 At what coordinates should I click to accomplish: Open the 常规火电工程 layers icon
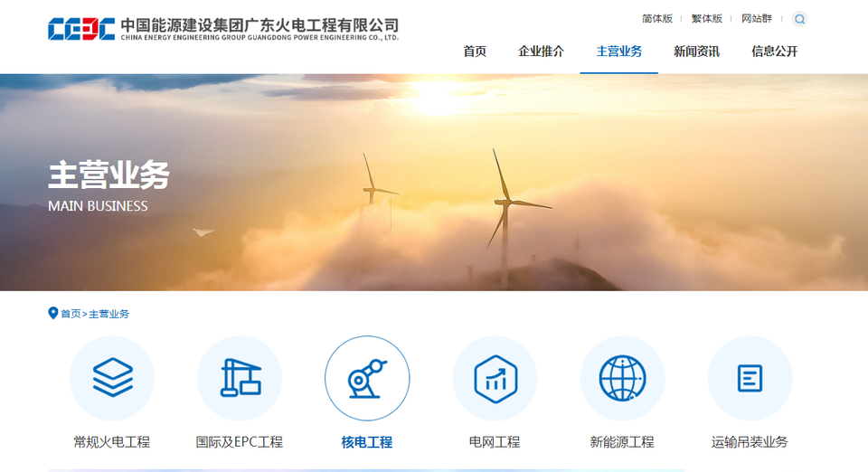tap(112, 379)
